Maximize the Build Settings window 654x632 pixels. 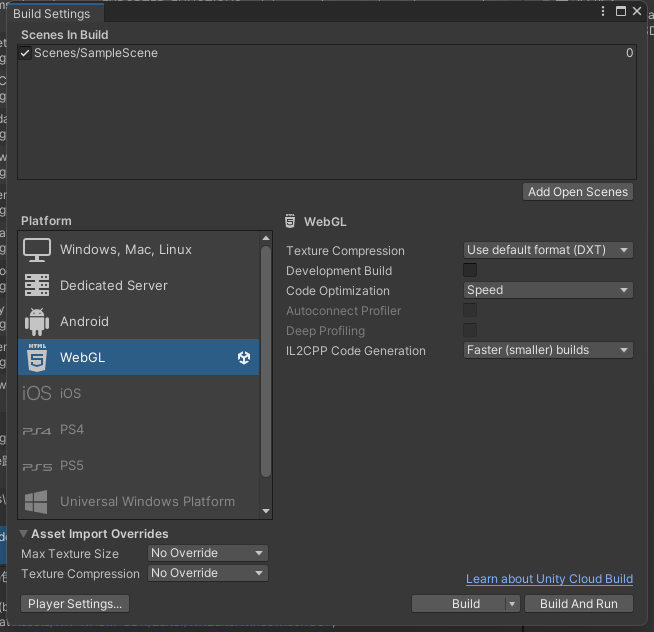(x=621, y=11)
